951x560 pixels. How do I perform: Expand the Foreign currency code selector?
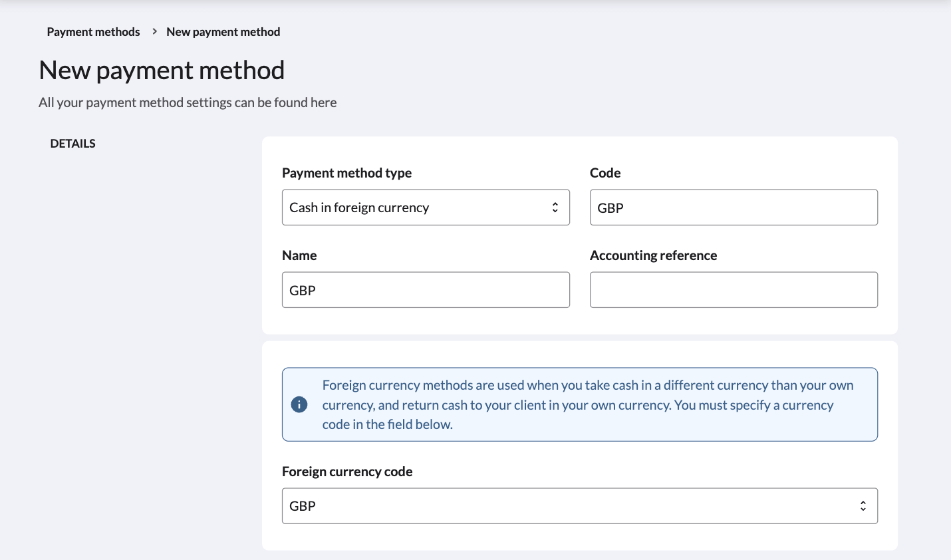point(580,505)
